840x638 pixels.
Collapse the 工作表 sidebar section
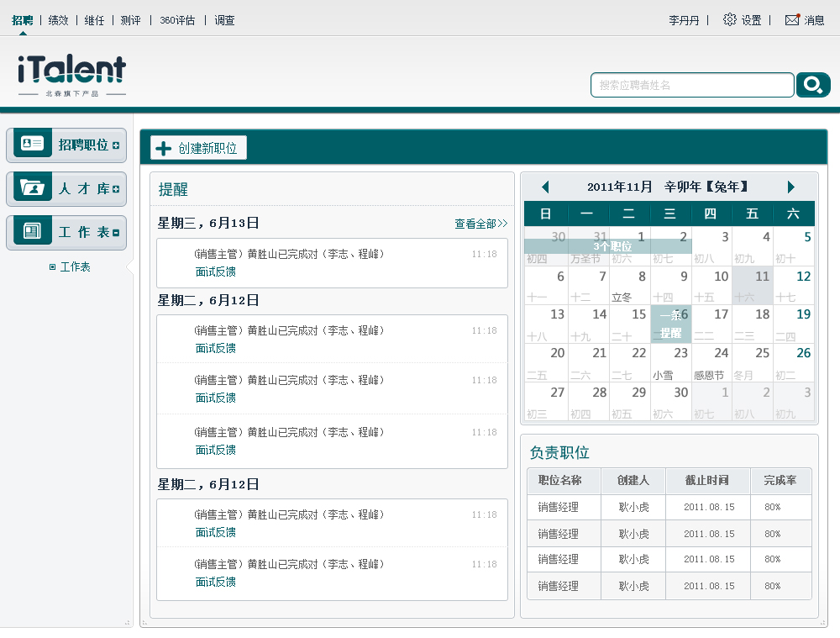click(116, 233)
